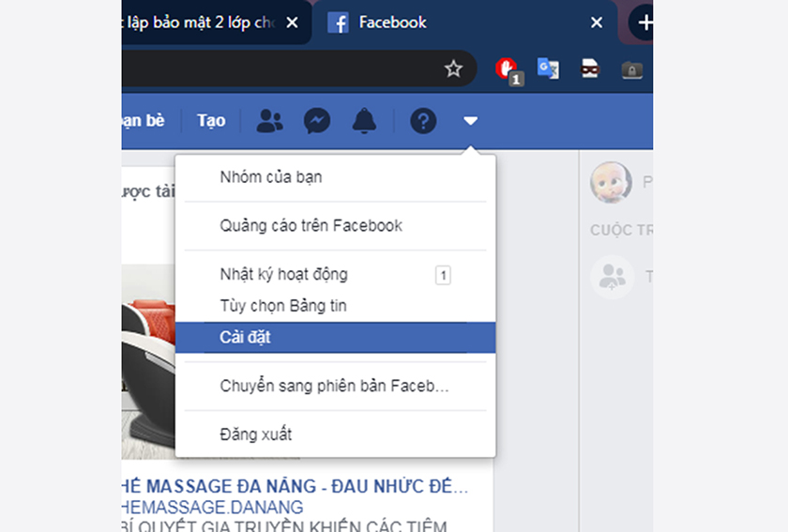Open the baby avatar contact in sidebar
Screen dimensions: 788x532
(611, 182)
